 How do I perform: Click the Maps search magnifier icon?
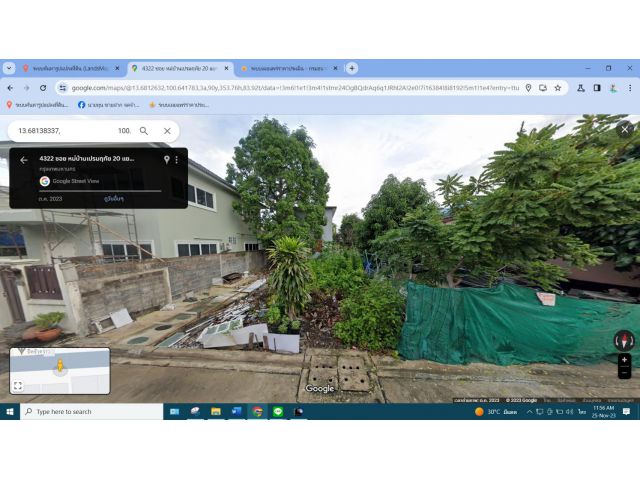click(144, 131)
